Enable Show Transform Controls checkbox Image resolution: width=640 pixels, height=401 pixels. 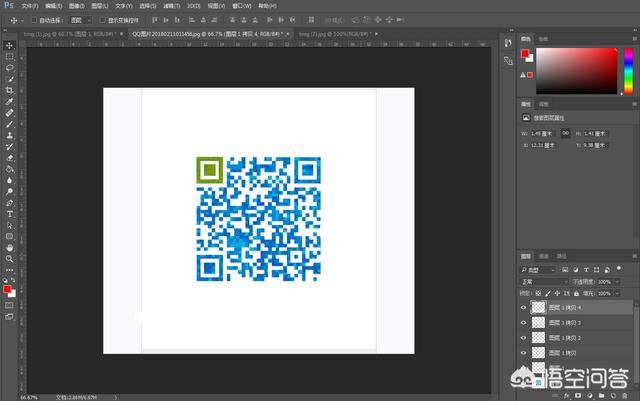(x=103, y=20)
